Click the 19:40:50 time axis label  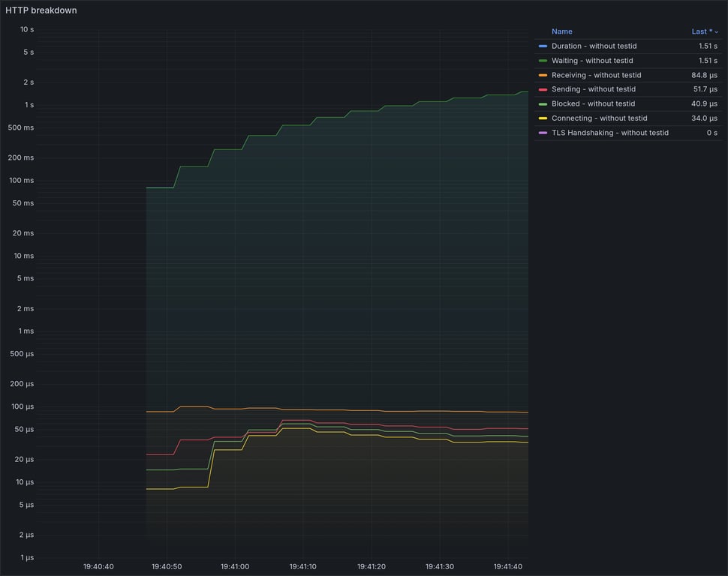click(x=167, y=567)
